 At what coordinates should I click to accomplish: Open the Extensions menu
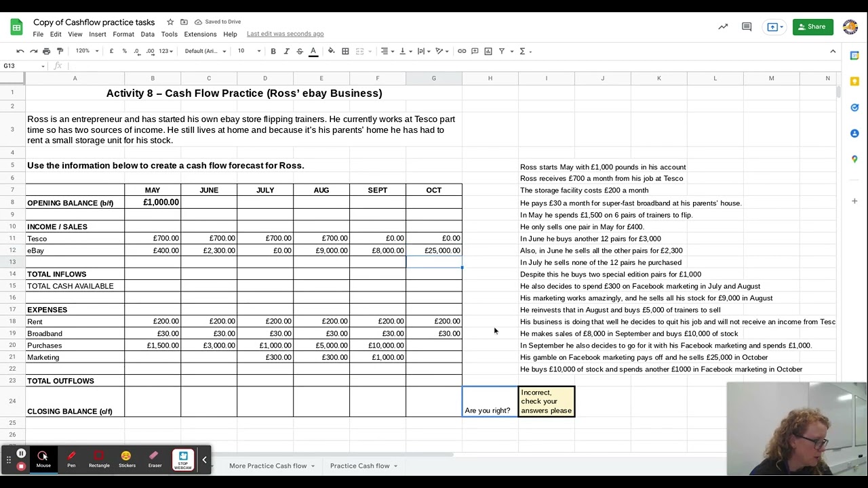[x=200, y=34]
